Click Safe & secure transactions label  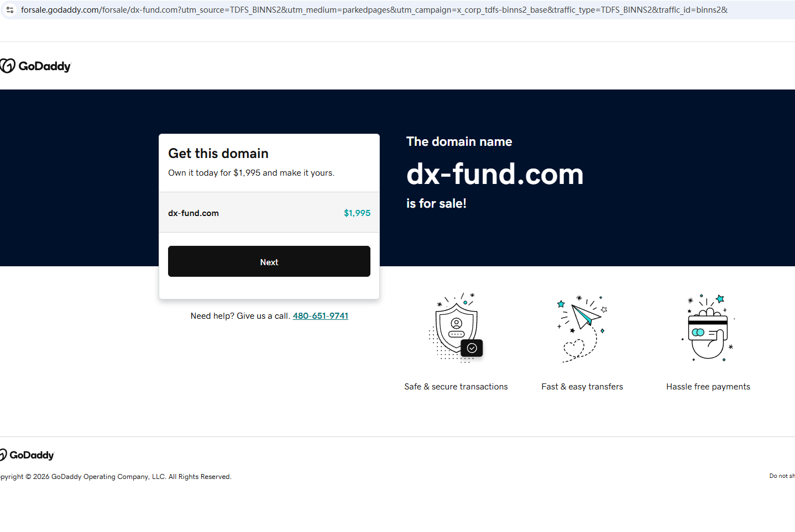click(456, 387)
